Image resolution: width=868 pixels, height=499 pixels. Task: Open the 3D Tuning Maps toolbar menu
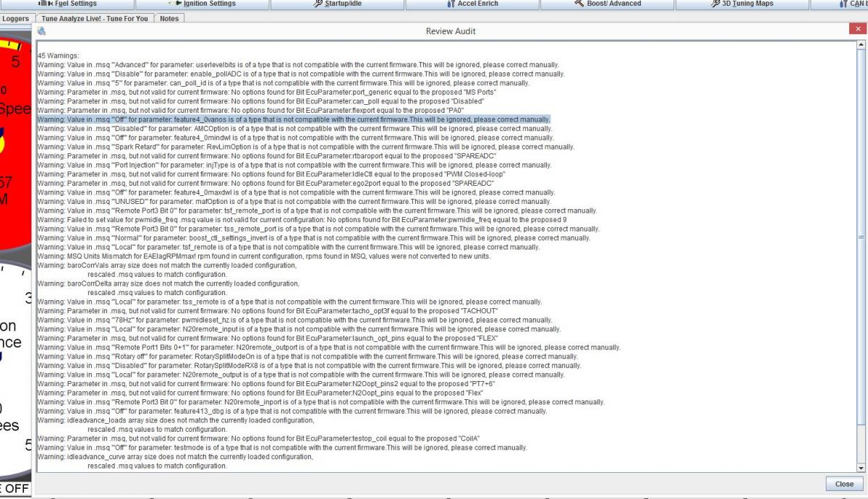point(742,4)
